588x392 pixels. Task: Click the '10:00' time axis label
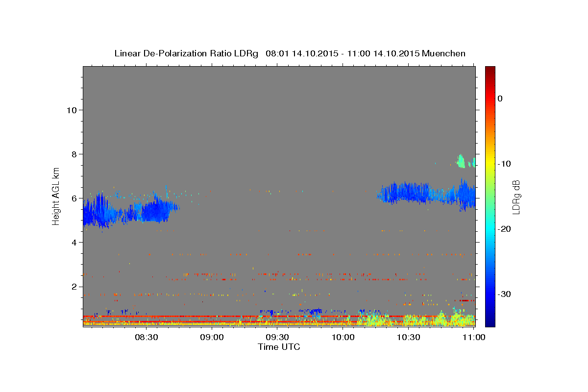tap(343, 337)
